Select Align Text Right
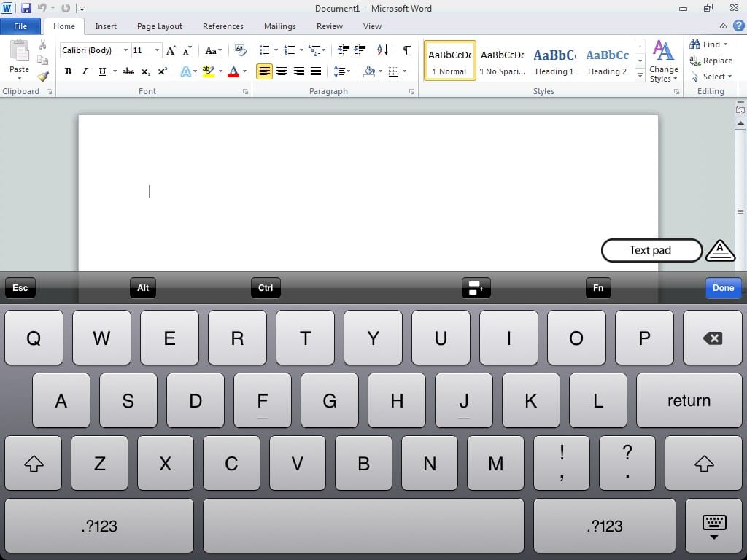Image resolution: width=747 pixels, height=560 pixels. pyautogui.click(x=298, y=71)
